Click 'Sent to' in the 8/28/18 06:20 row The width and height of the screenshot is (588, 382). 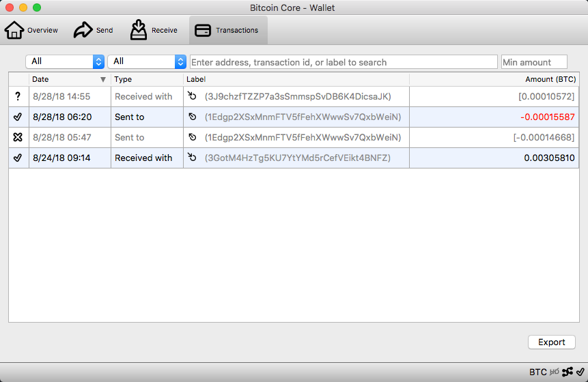(129, 117)
